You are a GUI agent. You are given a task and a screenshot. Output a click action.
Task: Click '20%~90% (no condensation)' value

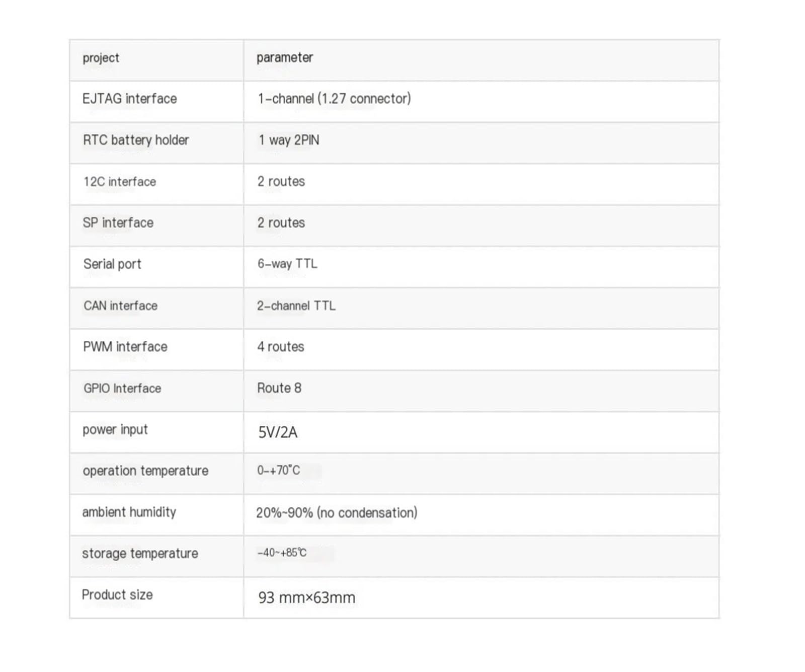tap(337, 513)
